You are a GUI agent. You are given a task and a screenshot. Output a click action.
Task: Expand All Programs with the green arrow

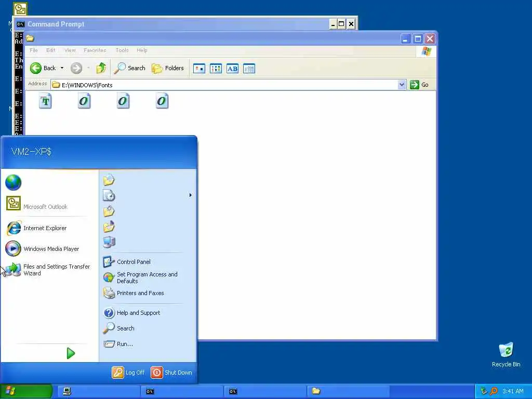[71, 353]
